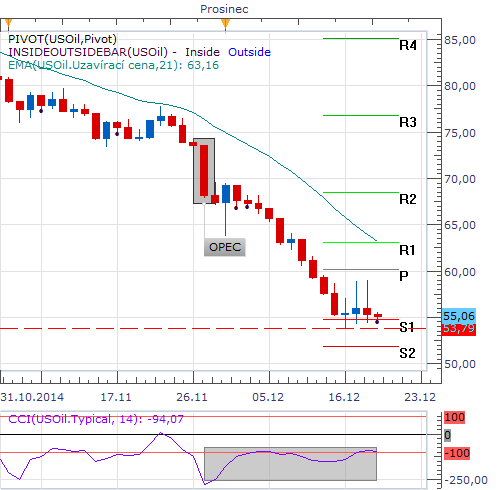This screenshot has width=499, height=490.
Task: Click the R1 resistance level label
Action: 407,250
